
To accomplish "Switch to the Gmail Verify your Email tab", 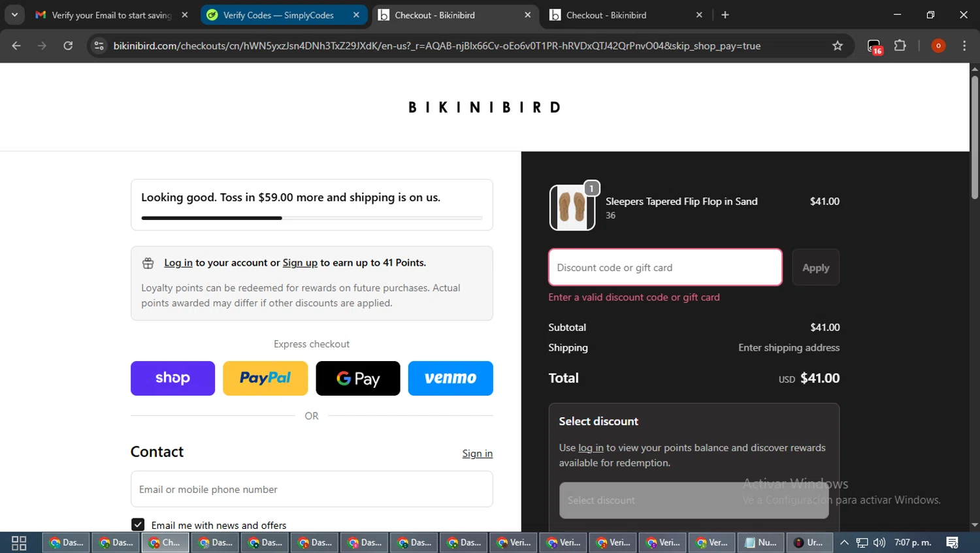I will (111, 15).
